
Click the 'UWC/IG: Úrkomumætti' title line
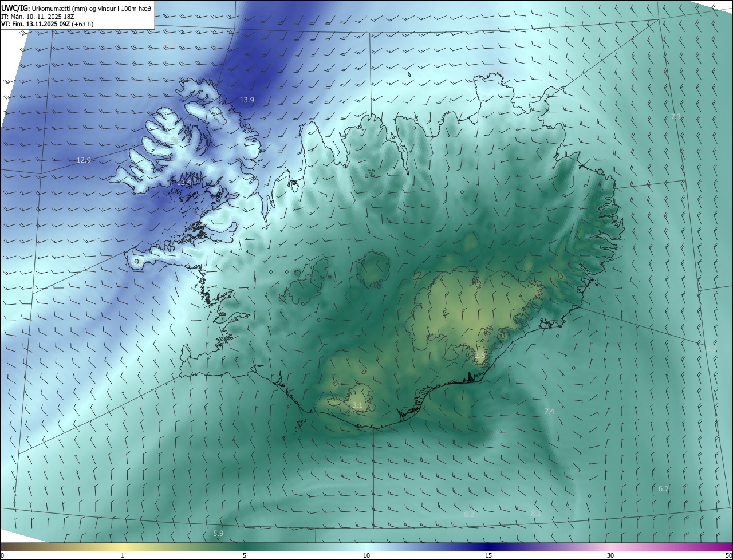76,8
